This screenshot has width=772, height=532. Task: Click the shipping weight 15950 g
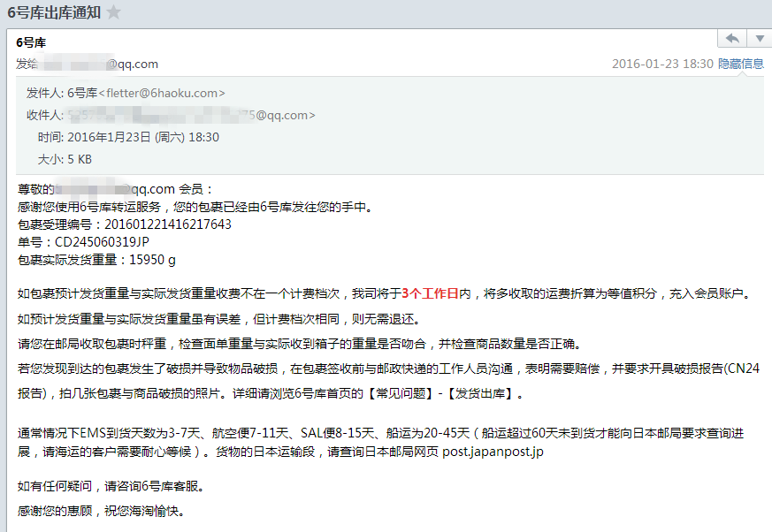click(x=152, y=260)
